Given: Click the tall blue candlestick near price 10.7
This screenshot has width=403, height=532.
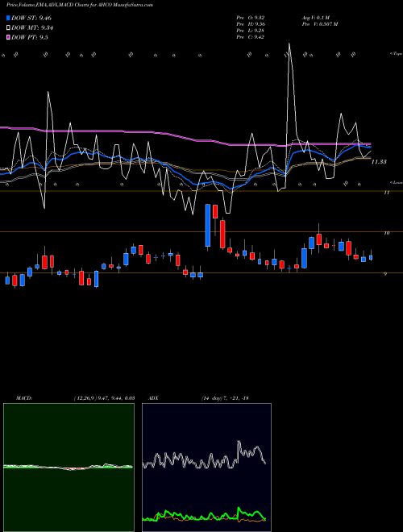Looking at the screenshot, I should point(208,225).
